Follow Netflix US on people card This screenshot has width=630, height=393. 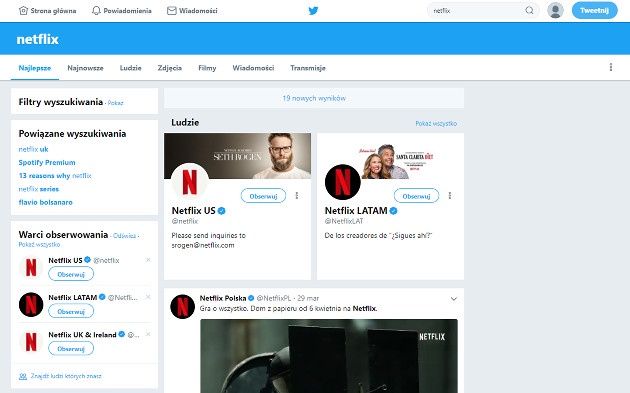tap(263, 196)
